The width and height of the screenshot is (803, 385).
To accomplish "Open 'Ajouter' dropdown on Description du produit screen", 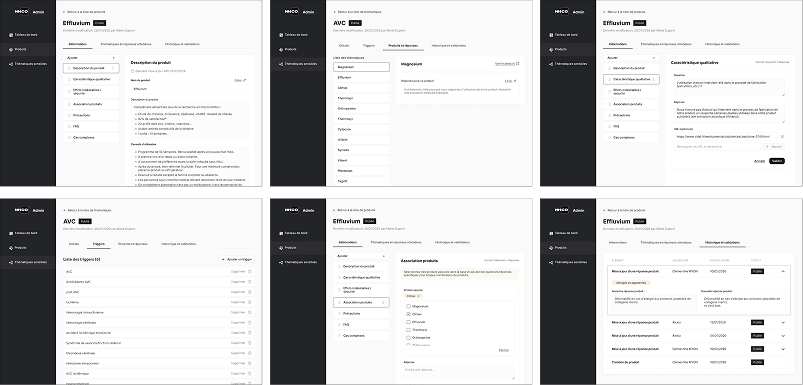I will tap(91, 58).
